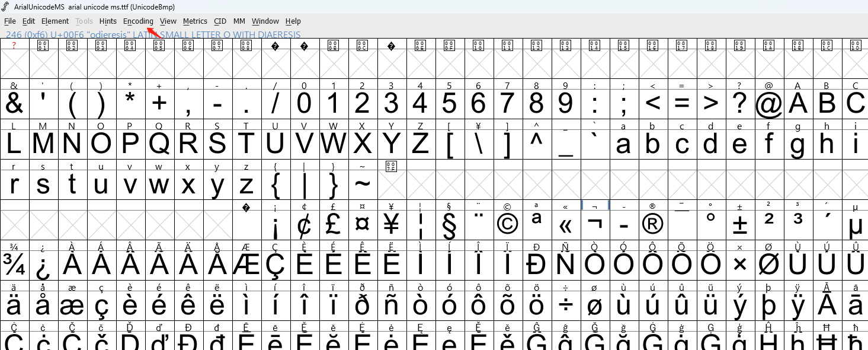Select the digit 7 glyph cell

point(507,104)
